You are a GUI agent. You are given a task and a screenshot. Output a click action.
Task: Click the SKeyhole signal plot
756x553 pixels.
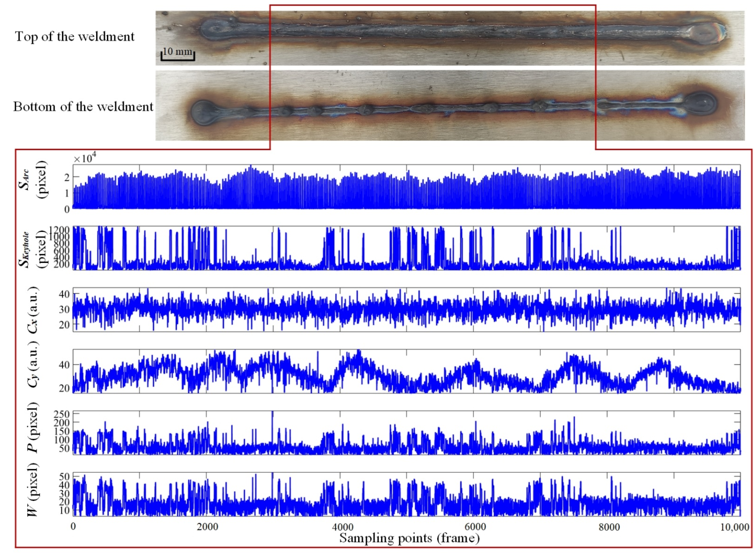point(406,248)
